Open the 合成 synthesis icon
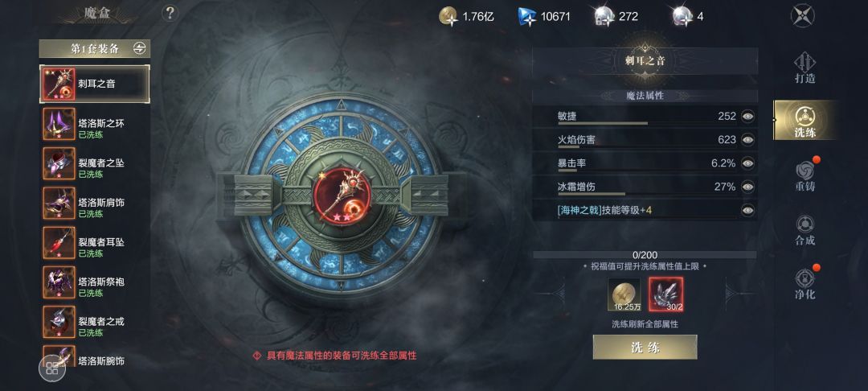The width and height of the screenshot is (868, 391). pyautogui.click(x=805, y=230)
